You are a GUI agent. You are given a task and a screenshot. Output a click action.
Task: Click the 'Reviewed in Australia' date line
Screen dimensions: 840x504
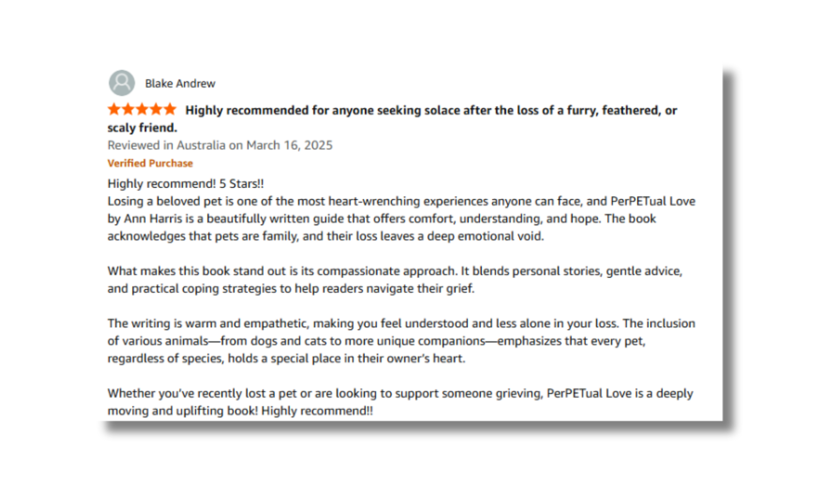[220, 145]
